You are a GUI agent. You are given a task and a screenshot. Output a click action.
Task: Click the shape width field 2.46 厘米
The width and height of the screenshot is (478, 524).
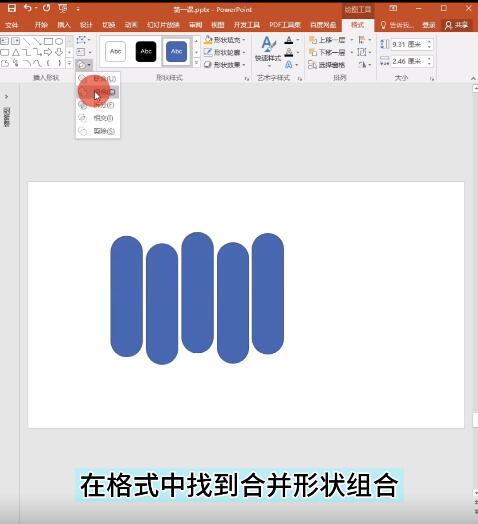[x=412, y=61]
